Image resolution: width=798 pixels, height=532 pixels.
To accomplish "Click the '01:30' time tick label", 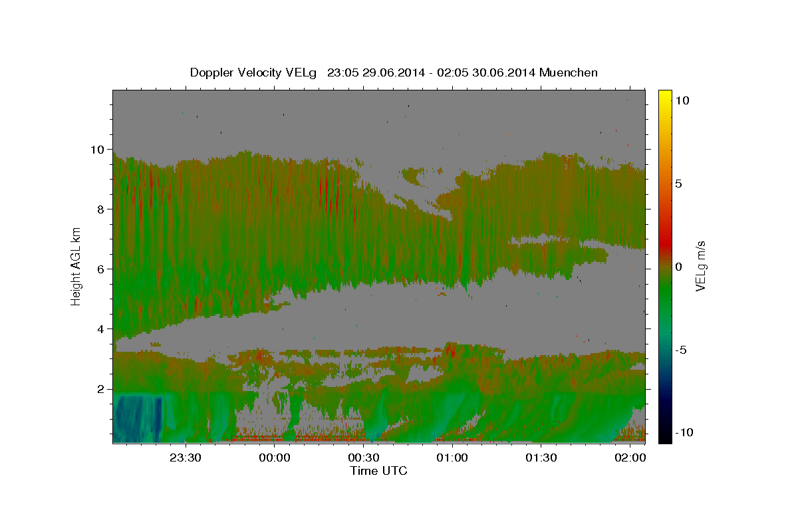I will click(x=541, y=458).
